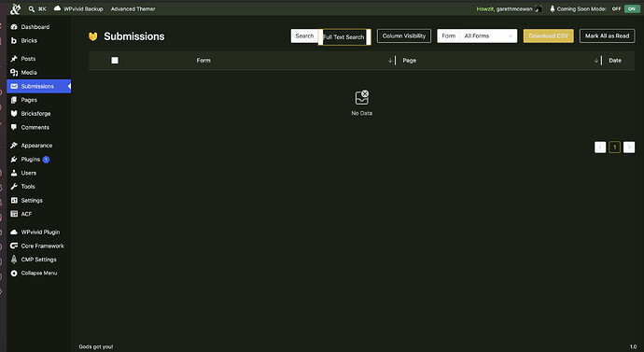The height and width of the screenshot is (352, 644).
Task: Click the Submissions envelope icon
Action: click(14, 86)
